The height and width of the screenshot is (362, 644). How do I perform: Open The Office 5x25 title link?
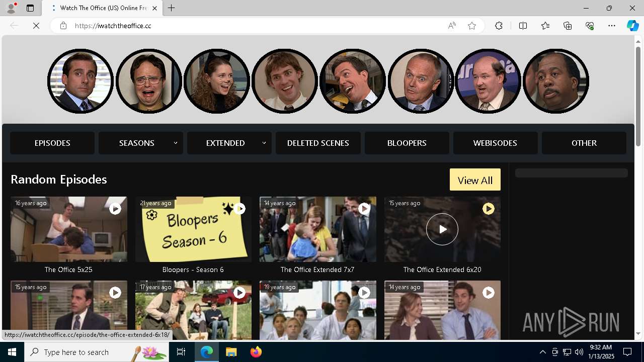pyautogui.click(x=68, y=269)
